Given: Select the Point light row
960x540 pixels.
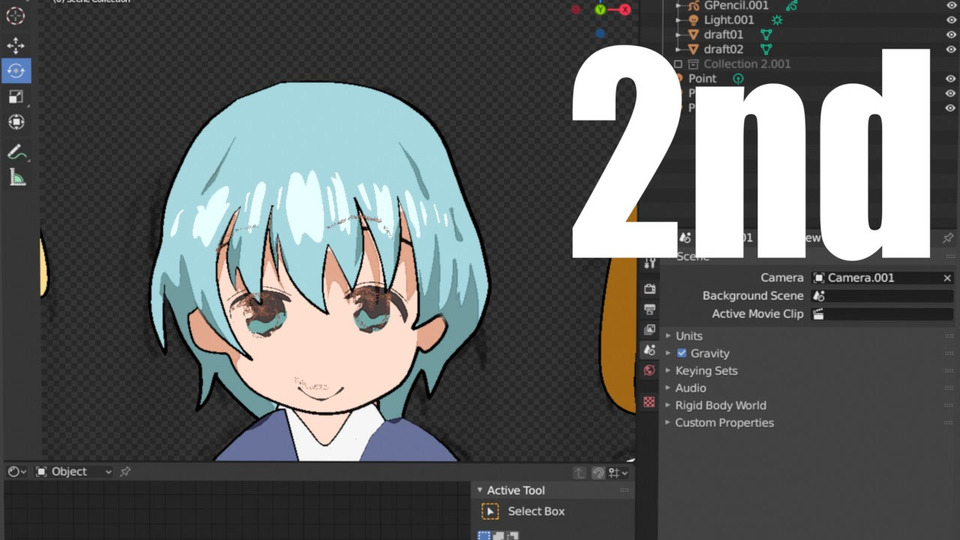Looking at the screenshot, I should click(x=702, y=78).
